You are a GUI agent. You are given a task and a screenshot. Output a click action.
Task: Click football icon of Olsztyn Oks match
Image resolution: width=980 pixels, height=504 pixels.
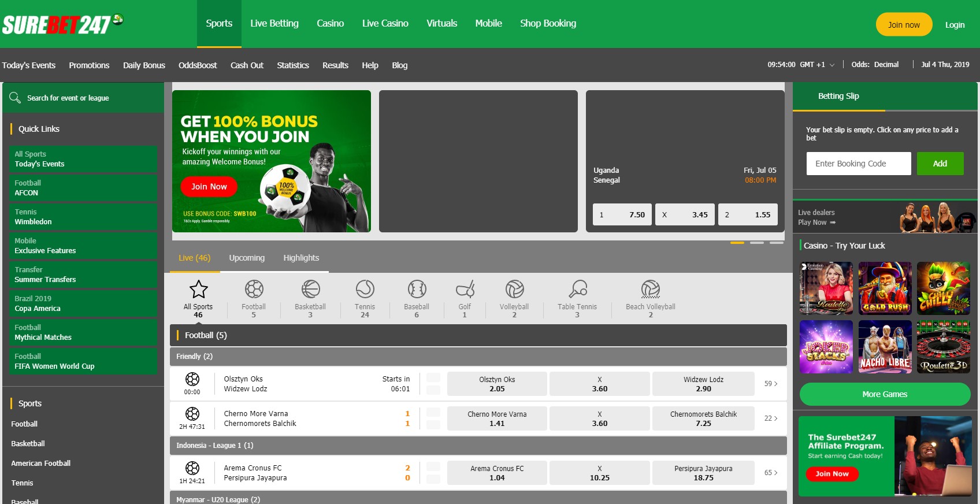[x=192, y=379]
